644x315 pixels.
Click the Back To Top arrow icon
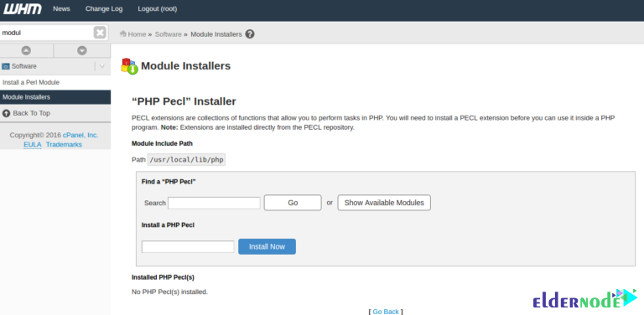click(6, 113)
